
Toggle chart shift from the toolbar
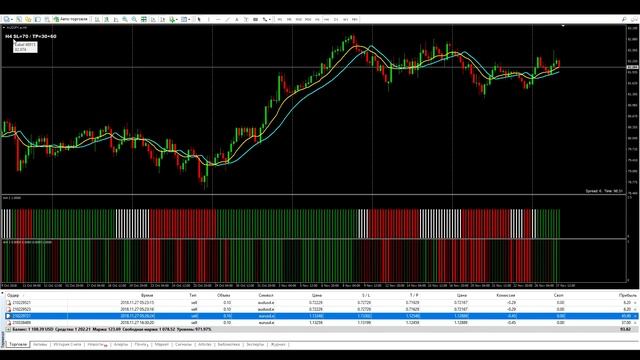(162, 19)
